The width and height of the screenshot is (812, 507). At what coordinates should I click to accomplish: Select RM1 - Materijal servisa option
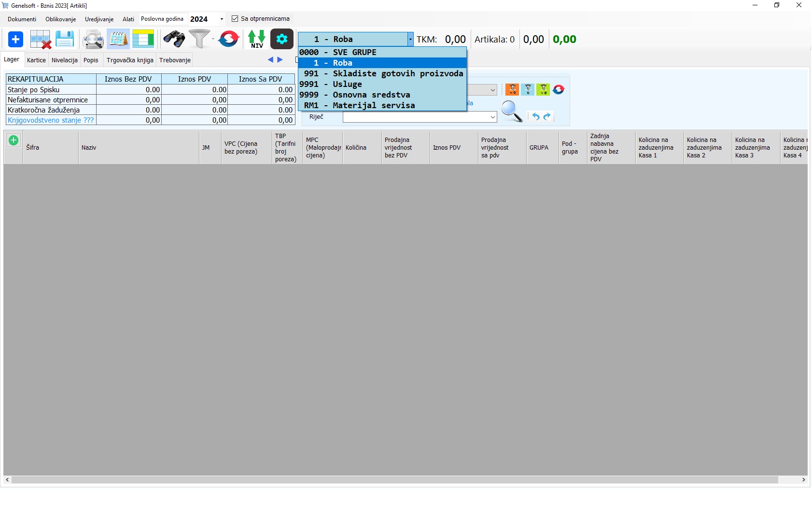(x=382, y=105)
